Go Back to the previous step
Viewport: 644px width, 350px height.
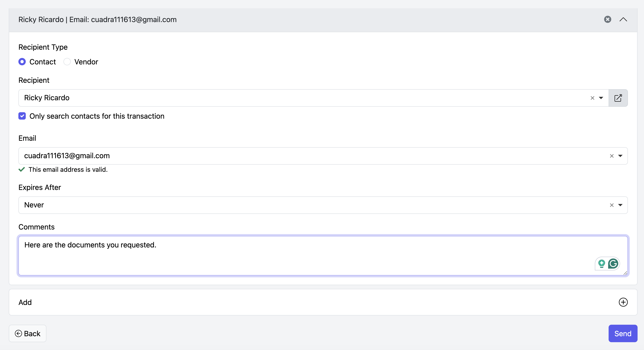coord(28,333)
